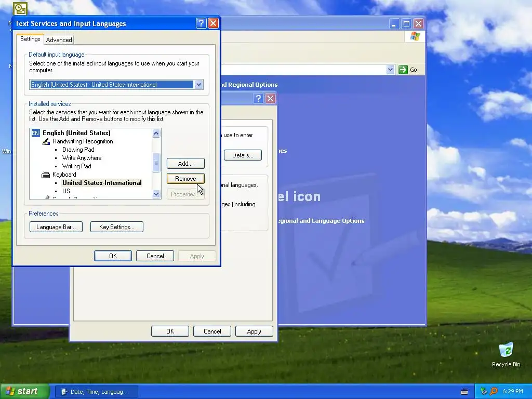Select the US keyboard layout
The image size is (532, 399).
(x=66, y=191)
